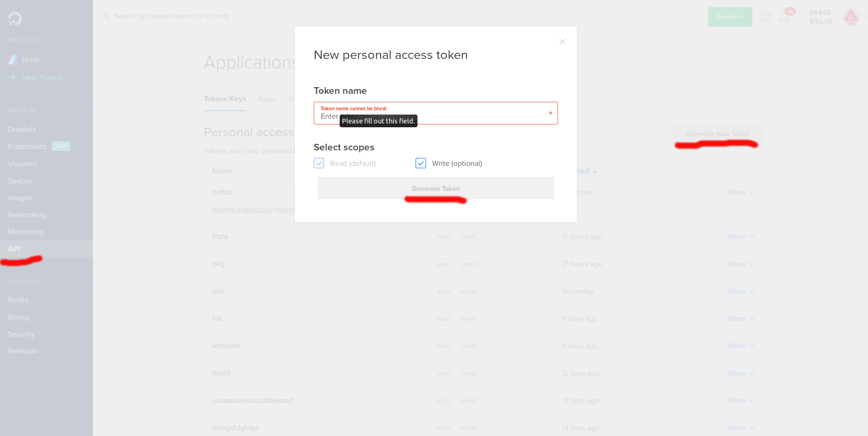
Task: Click the Generate New Token button
Action: (718, 134)
